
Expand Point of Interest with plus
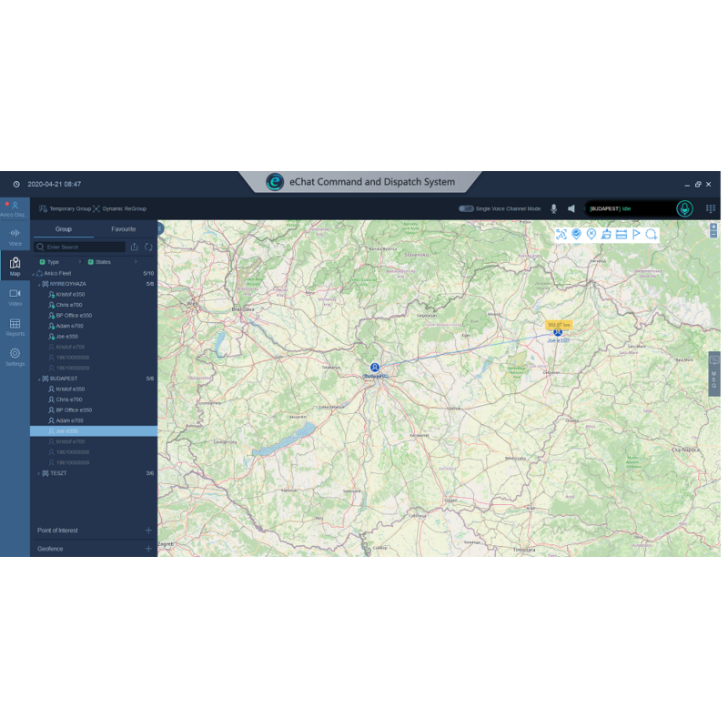148,530
